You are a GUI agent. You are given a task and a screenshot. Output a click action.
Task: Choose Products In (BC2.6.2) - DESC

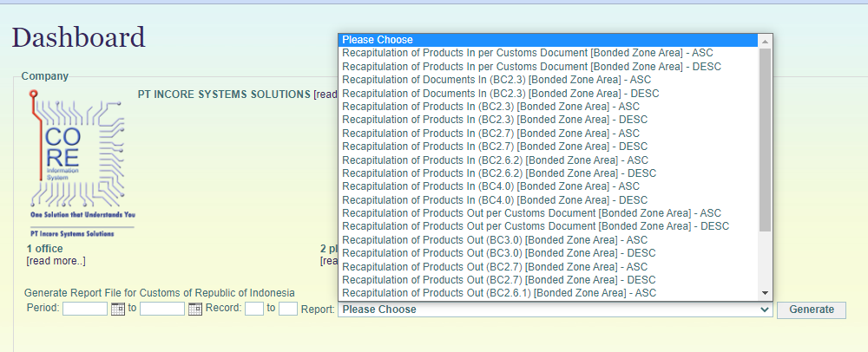pyautogui.click(x=549, y=173)
